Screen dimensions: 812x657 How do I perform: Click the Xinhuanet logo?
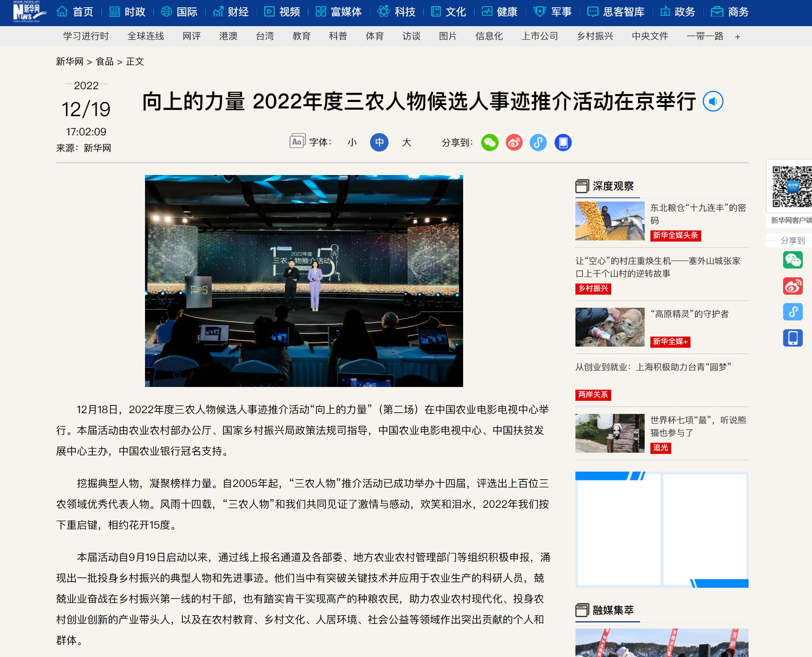29,12
